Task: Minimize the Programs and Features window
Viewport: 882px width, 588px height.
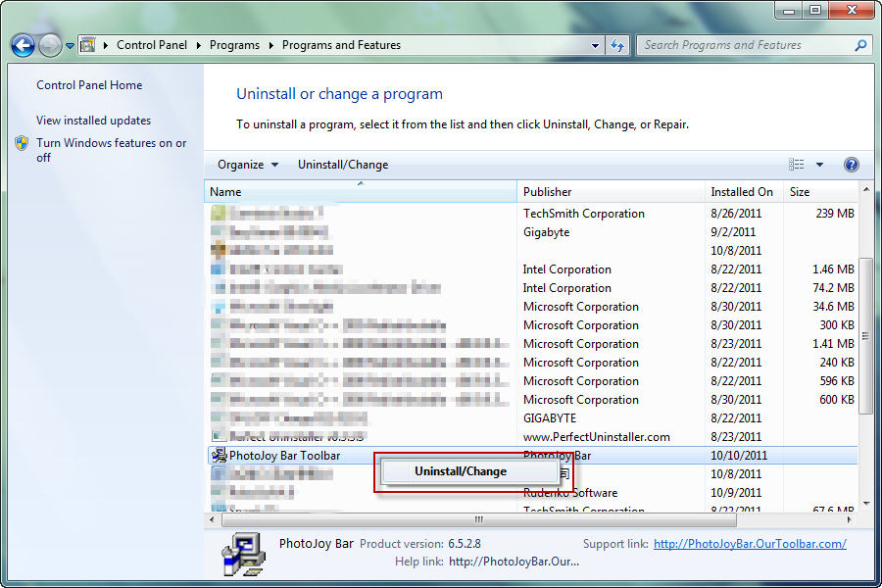Action: click(789, 10)
